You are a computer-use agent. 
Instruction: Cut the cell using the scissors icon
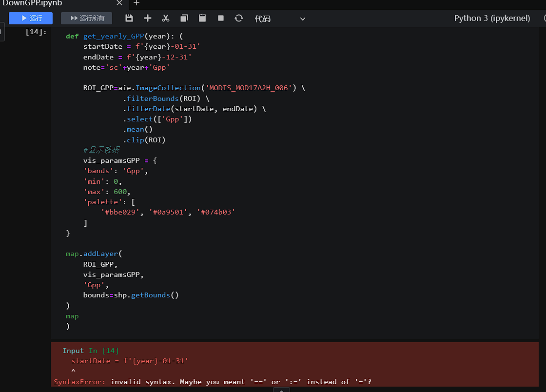tap(166, 18)
